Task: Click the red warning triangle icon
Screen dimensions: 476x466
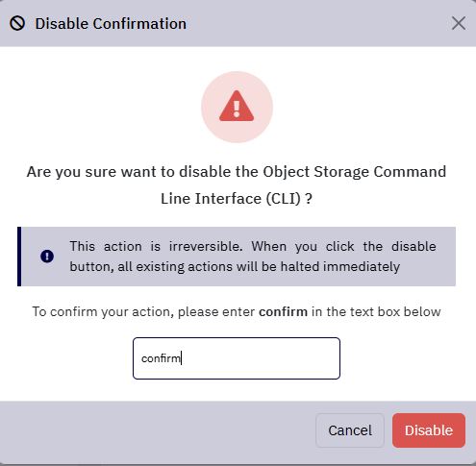Action: point(237,106)
